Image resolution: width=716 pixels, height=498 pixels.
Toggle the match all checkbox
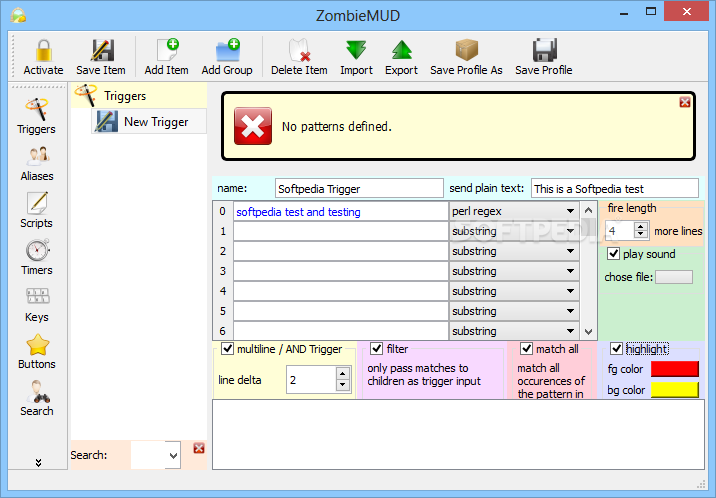tap(526, 349)
